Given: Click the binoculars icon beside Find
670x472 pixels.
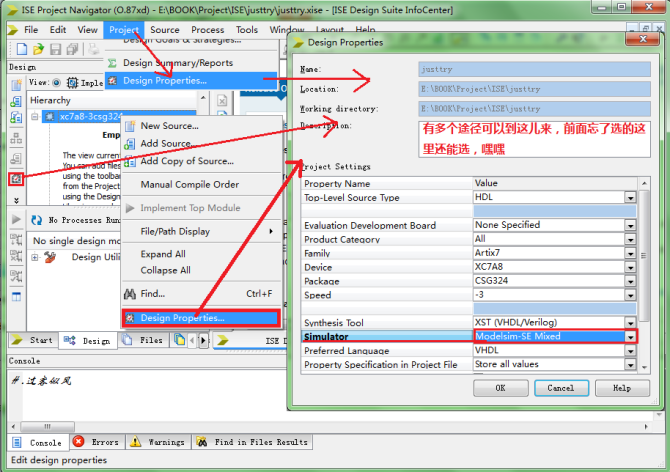Looking at the screenshot, I should [129, 294].
